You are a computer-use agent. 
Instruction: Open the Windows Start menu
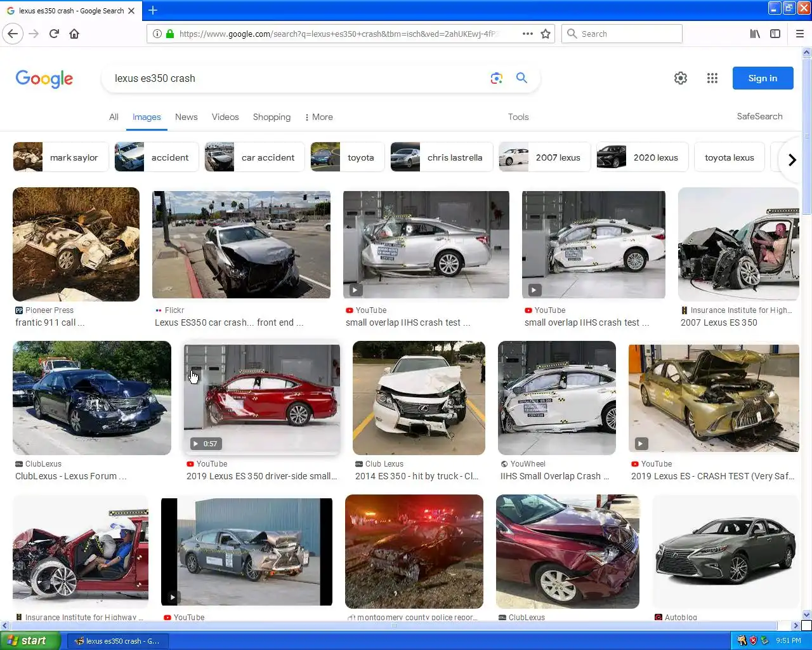tap(30, 640)
